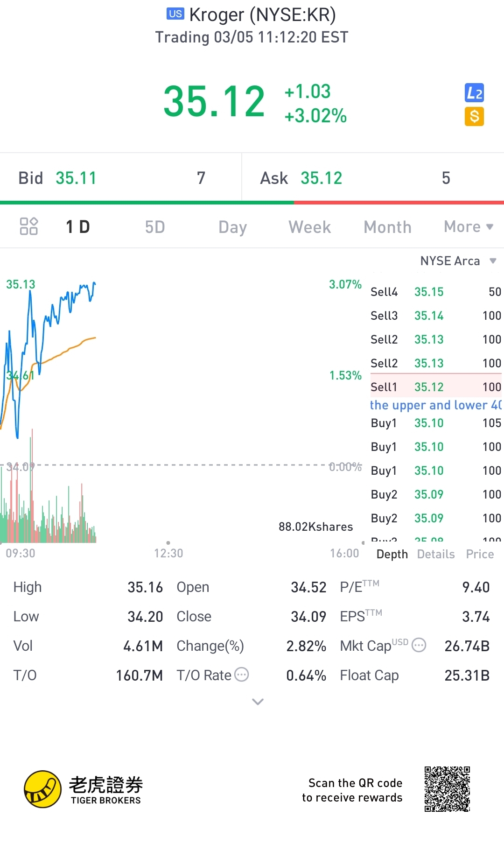This screenshot has height=858, width=504.
Task: Tap the 3.07% chart axis label
Action: 345,284
